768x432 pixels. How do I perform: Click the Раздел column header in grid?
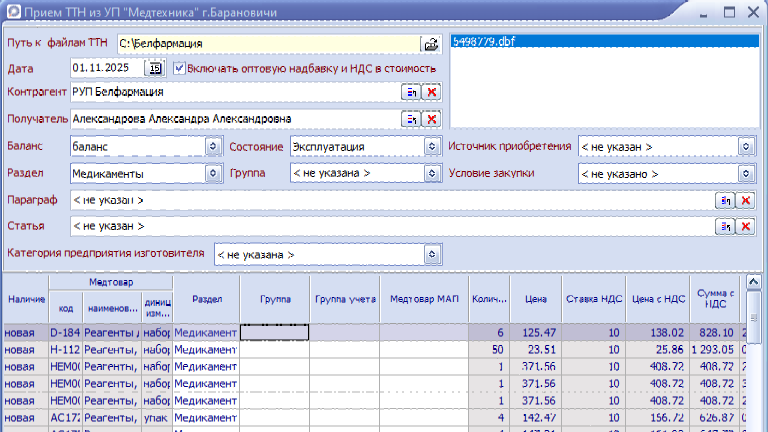[x=206, y=298]
